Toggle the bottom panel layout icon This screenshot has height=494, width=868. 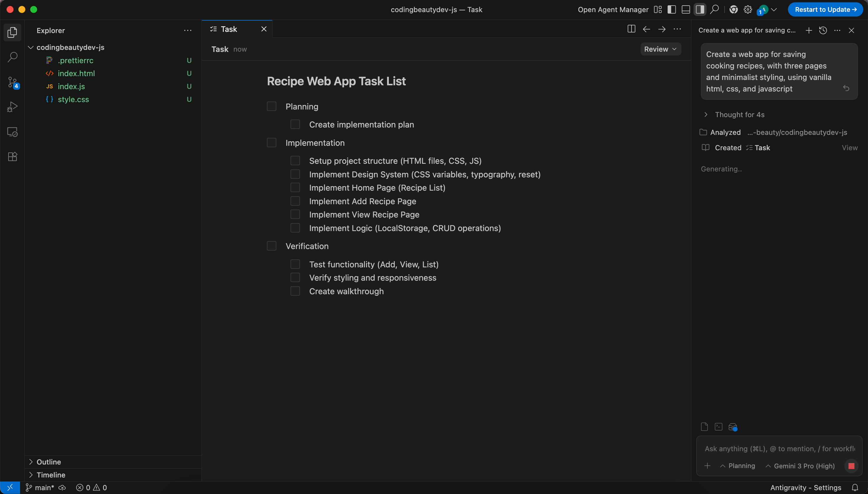[x=686, y=9]
